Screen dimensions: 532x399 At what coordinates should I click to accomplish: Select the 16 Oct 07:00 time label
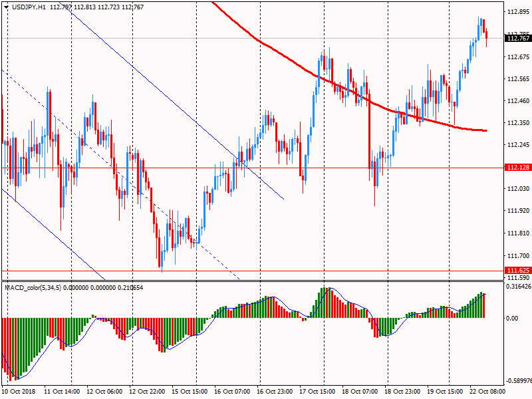[x=232, y=392]
